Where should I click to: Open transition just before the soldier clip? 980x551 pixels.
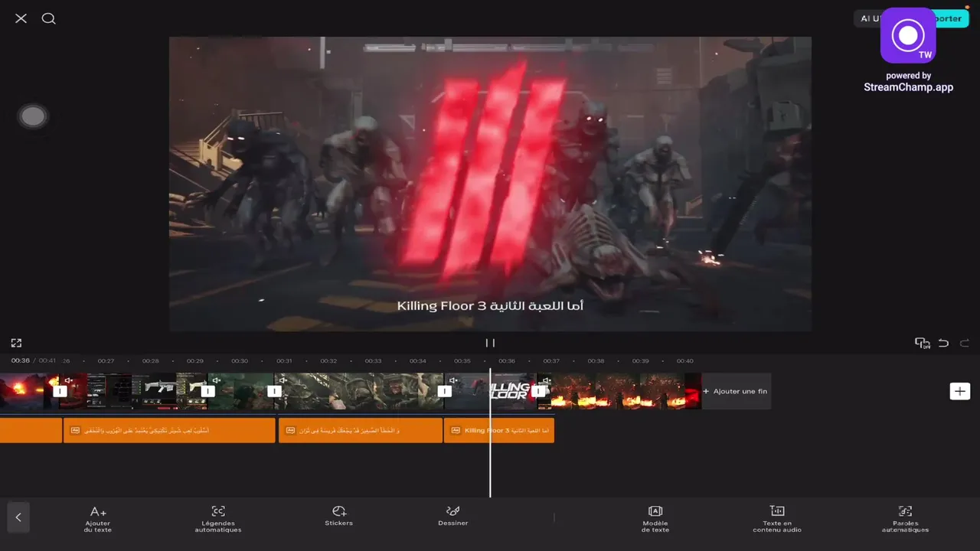pyautogui.click(x=274, y=391)
